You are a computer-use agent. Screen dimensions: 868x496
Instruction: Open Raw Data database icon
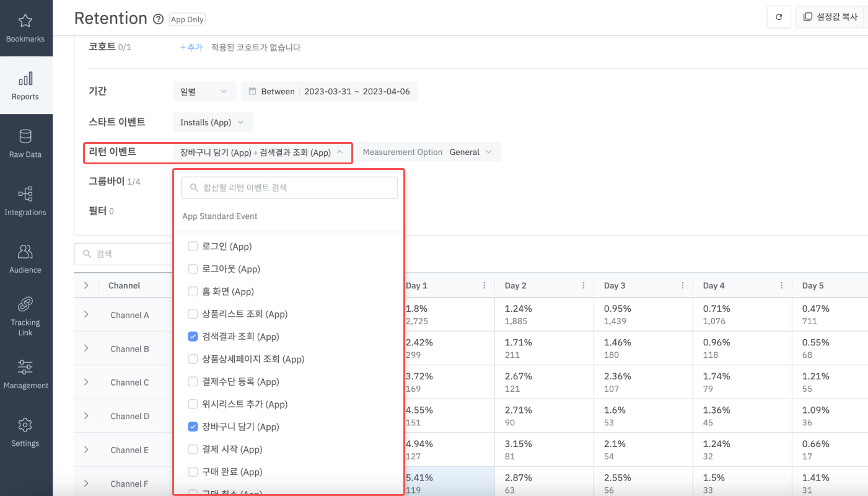[x=25, y=136]
